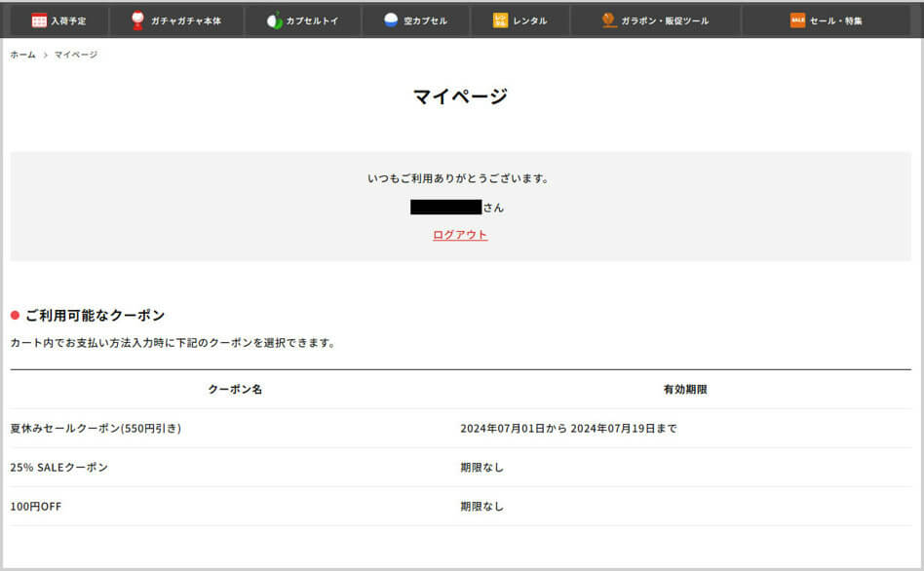Open the レンタル navigation item
The image size is (924, 571).
tap(530, 20)
